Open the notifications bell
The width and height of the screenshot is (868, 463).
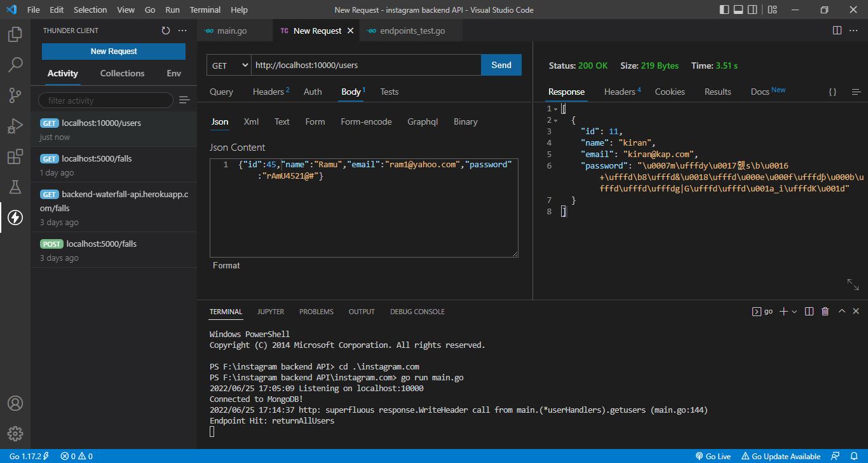coord(855,456)
